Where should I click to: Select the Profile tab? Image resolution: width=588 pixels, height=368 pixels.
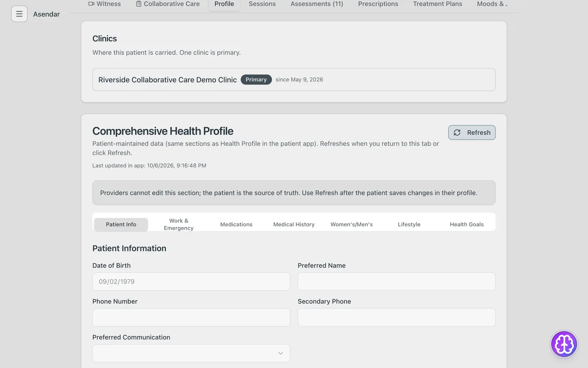[224, 4]
